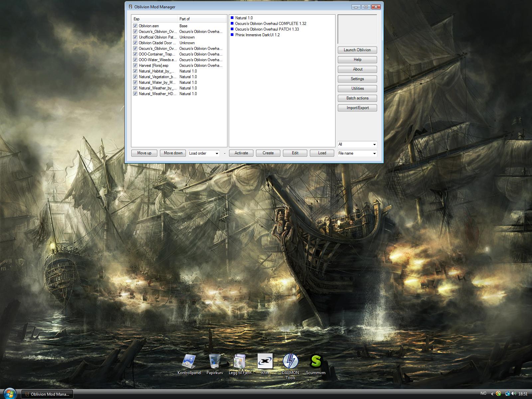Click blue square beside Phinix Immersive DarkUI 1.2
The height and width of the screenshot is (399, 532).
[x=232, y=35]
